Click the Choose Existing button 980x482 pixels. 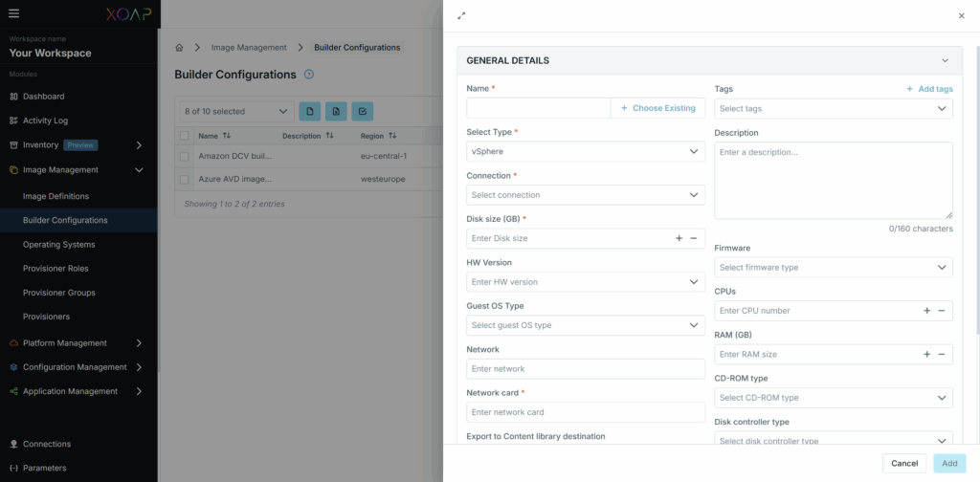(x=657, y=108)
